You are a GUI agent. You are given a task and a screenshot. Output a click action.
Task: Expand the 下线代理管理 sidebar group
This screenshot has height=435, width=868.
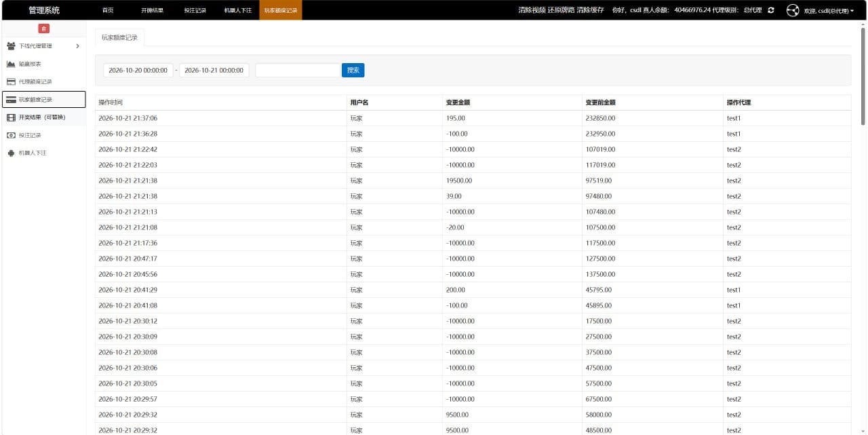44,46
